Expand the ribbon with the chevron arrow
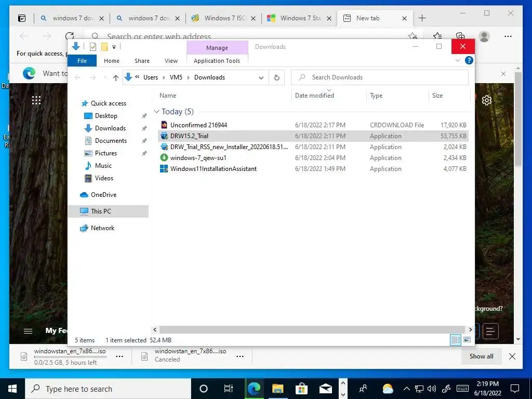532x399 pixels. click(x=457, y=60)
